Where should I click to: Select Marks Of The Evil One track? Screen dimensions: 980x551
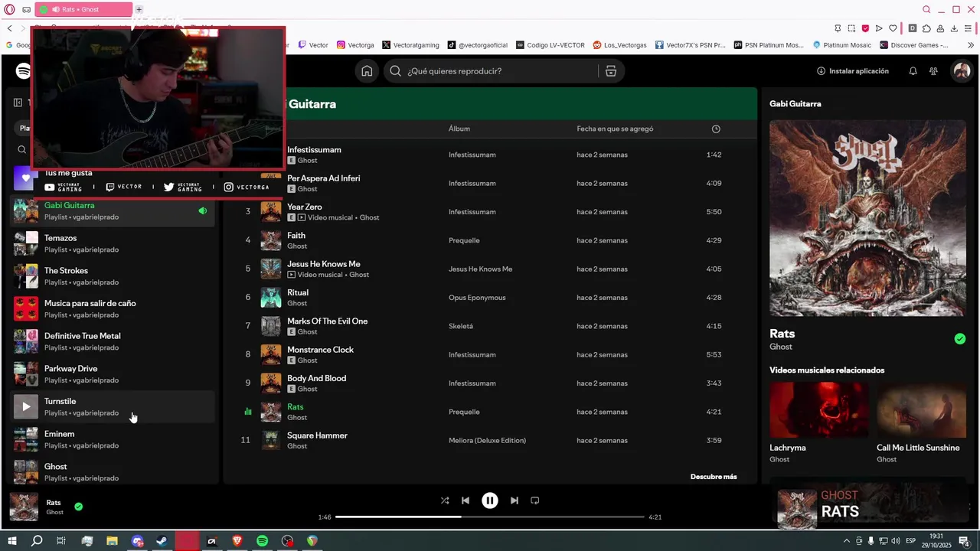pyautogui.click(x=490, y=326)
